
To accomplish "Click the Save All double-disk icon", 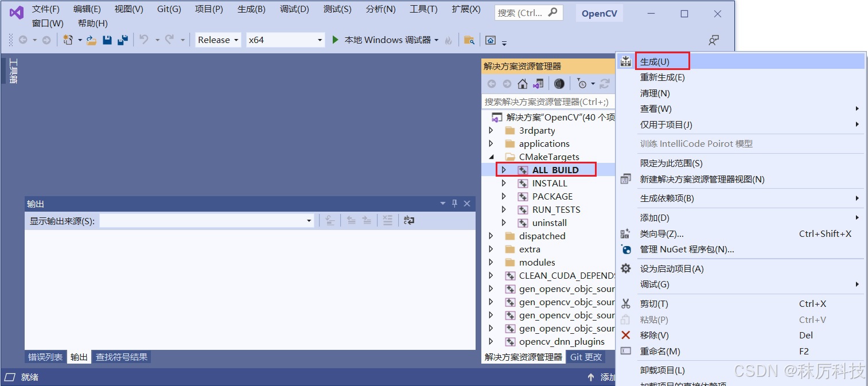I will (122, 40).
